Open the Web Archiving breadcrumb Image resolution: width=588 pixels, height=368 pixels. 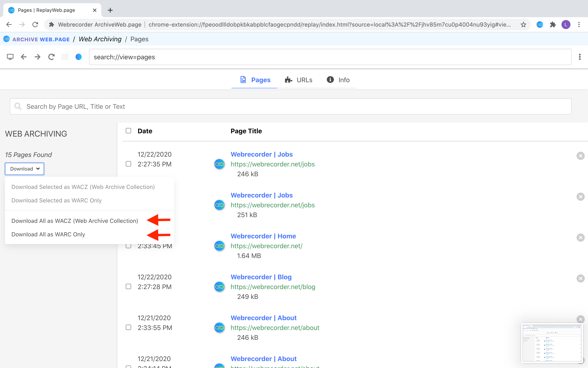(x=100, y=39)
